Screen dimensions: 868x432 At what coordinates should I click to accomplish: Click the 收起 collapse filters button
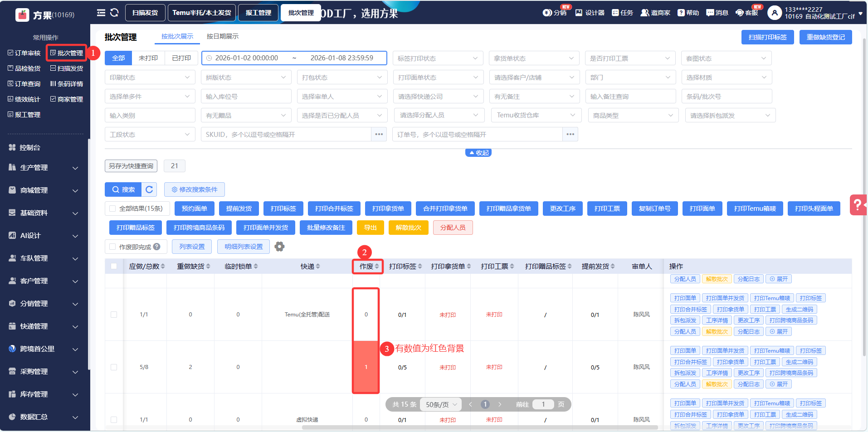(478, 153)
